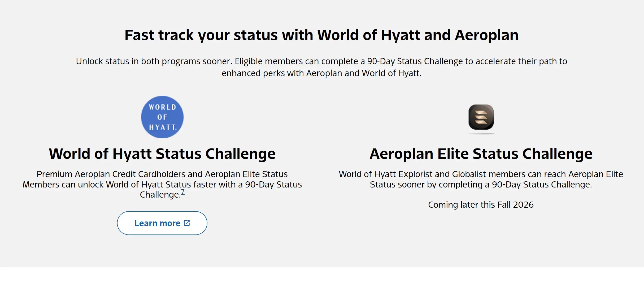
Task: Select the 'Aeroplan Elite Status Challenge' heading
Action: (x=481, y=154)
